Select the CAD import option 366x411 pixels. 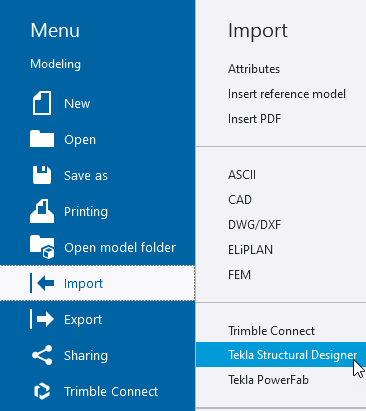240,200
